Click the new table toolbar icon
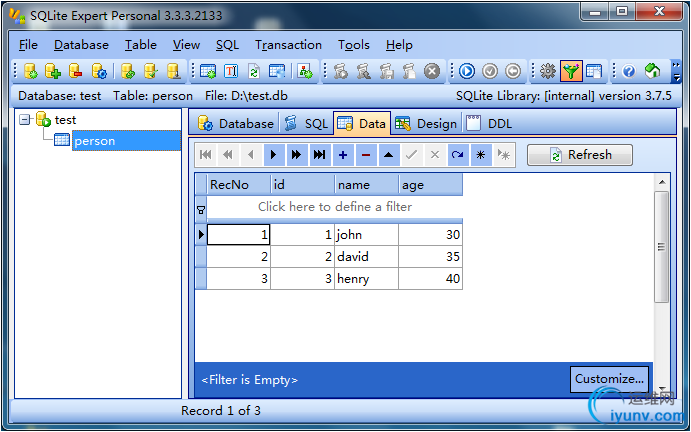This screenshot has height=432, width=691. click(x=208, y=71)
